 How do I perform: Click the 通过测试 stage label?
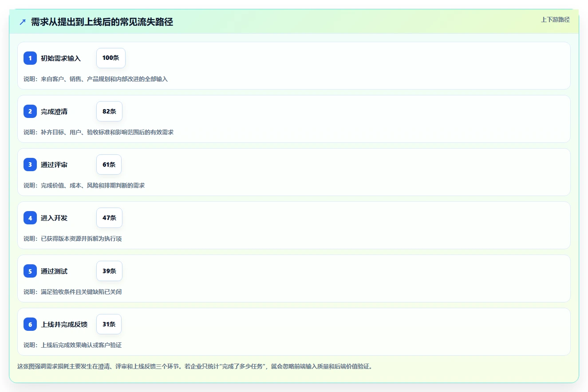click(54, 271)
